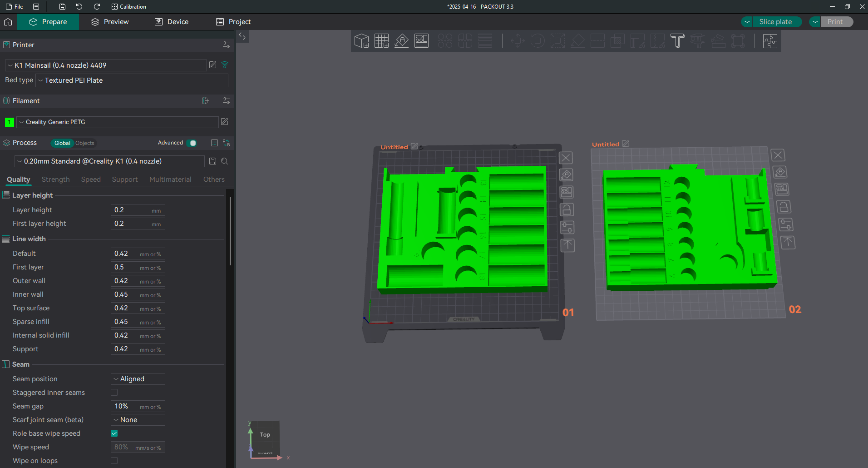Click the add filament icon
868x468 pixels.
[x=206, y=101]
